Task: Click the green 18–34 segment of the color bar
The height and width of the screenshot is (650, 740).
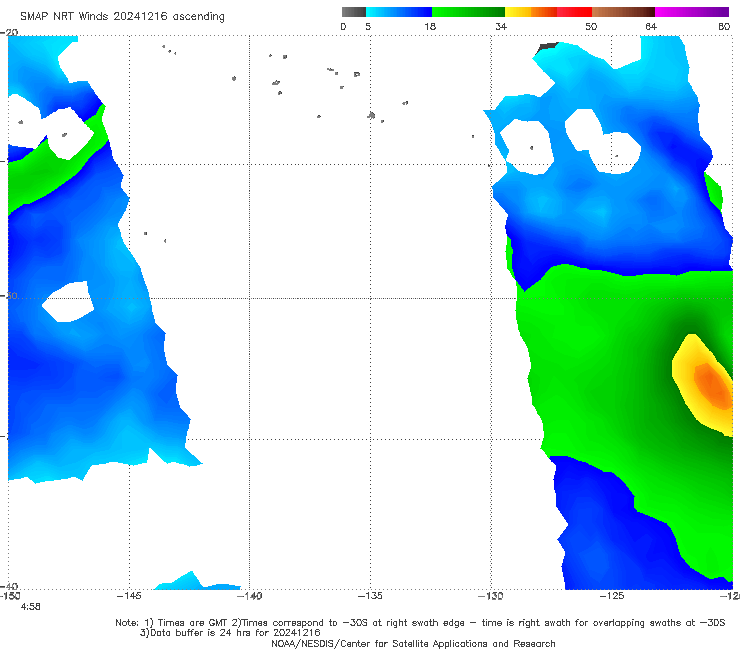Action: click(x=468, y=12)
